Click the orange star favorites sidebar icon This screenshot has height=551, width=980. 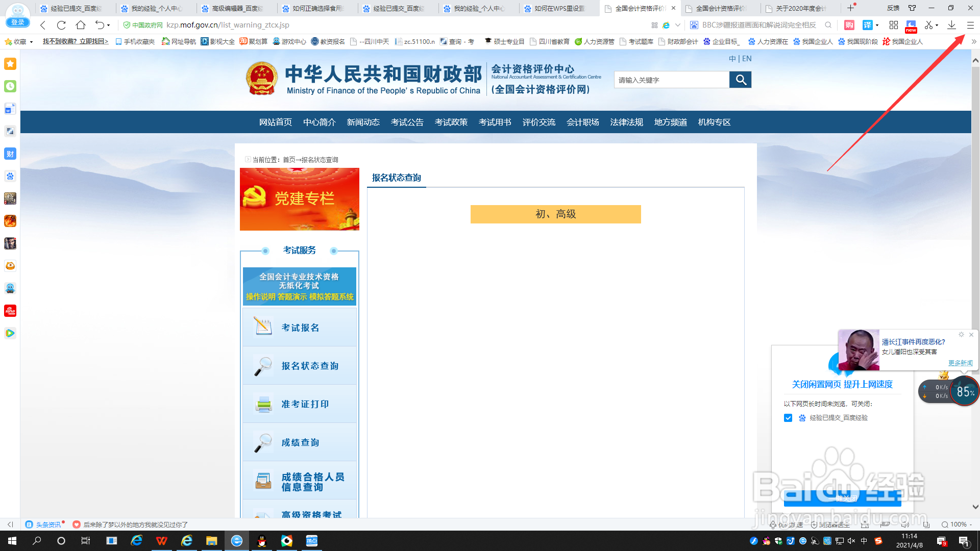10,64
